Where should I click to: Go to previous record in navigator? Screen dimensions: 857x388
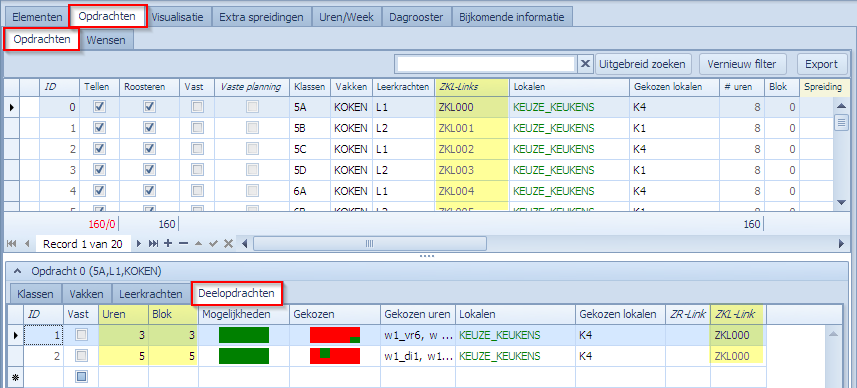click(x=26, y=243)
